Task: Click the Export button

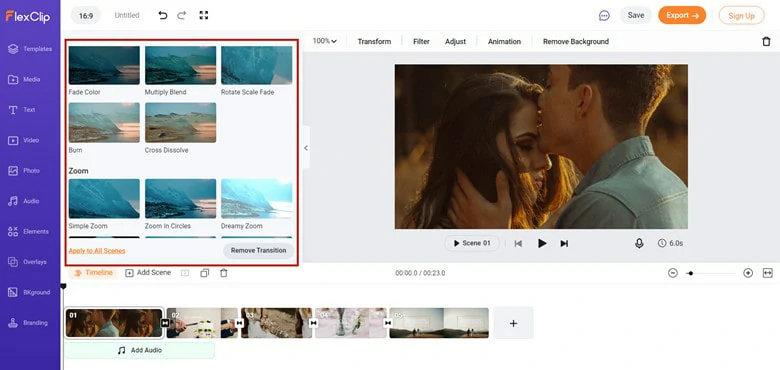Action: point(682,15)
